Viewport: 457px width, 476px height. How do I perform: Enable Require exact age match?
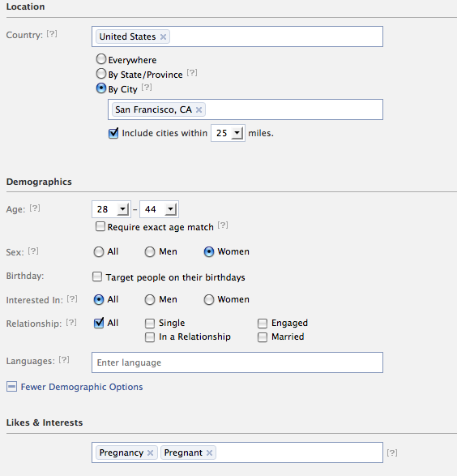pos(100,226)
